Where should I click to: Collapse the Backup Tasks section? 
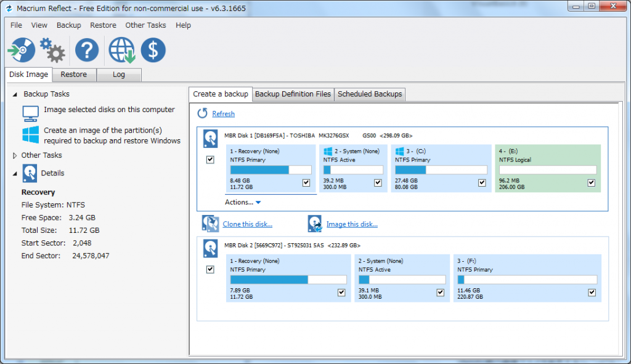tap(15, 94)
